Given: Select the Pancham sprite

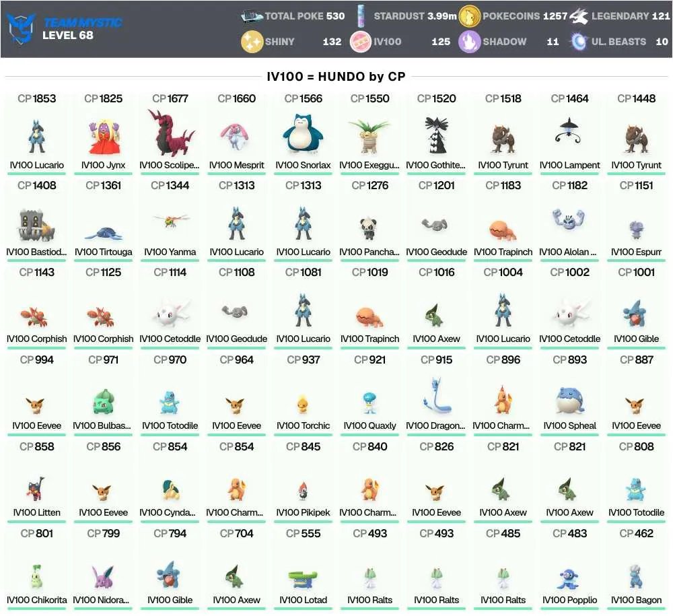Looking at the screenshot, I should tap(369, 228).
